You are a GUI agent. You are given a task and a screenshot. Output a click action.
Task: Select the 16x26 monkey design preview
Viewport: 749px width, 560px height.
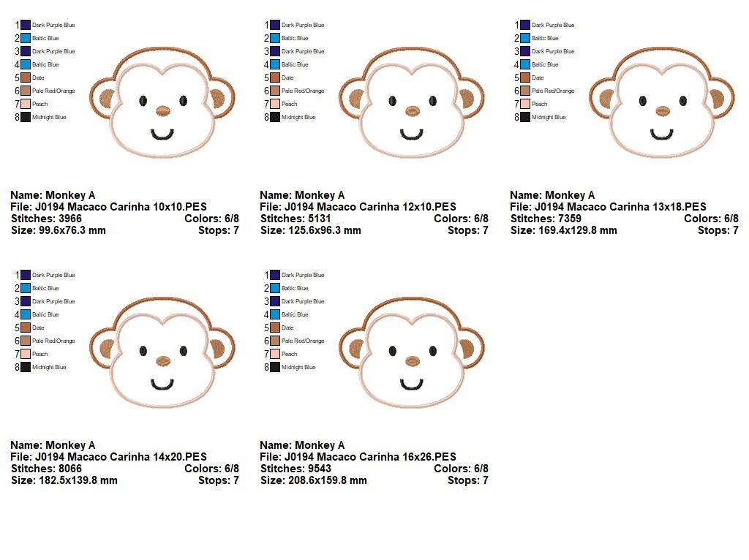coord(411,352)
